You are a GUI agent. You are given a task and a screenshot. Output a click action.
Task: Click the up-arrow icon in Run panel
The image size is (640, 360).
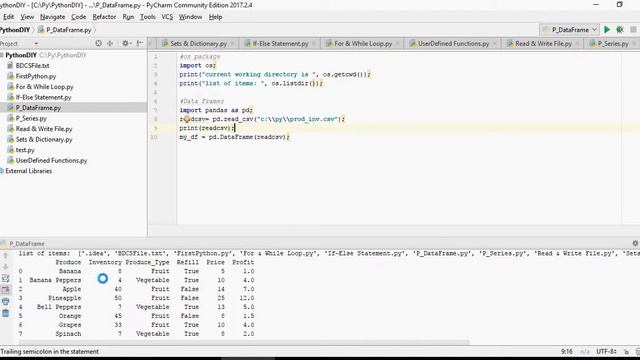[x=6, y=256]
